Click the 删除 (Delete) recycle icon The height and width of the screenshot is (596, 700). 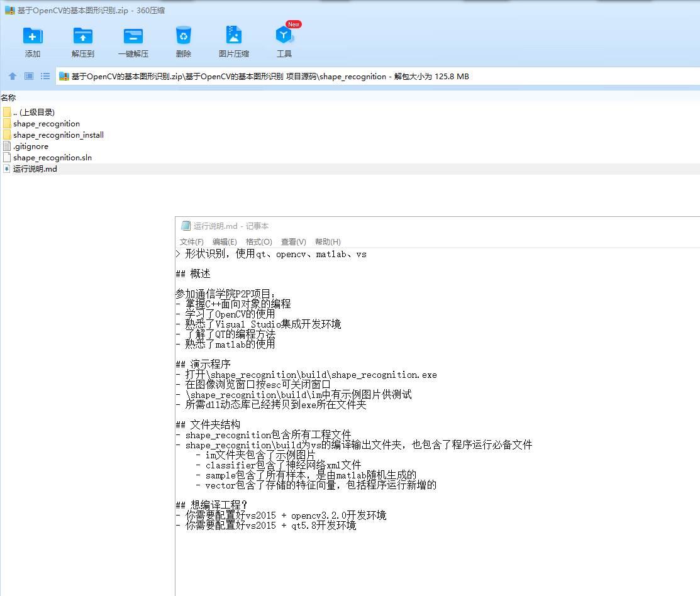184,36
